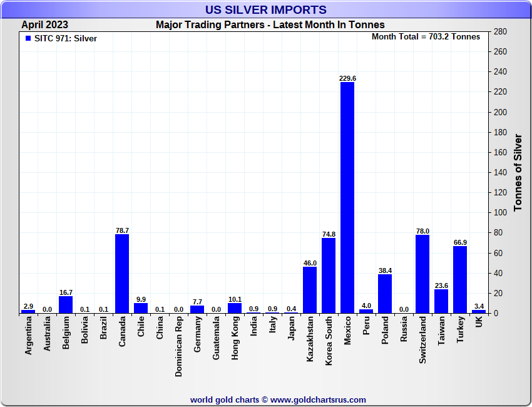Click the 3.4 value above UK
This screenshot has width=532, height=407.
(x=479, y=306)
